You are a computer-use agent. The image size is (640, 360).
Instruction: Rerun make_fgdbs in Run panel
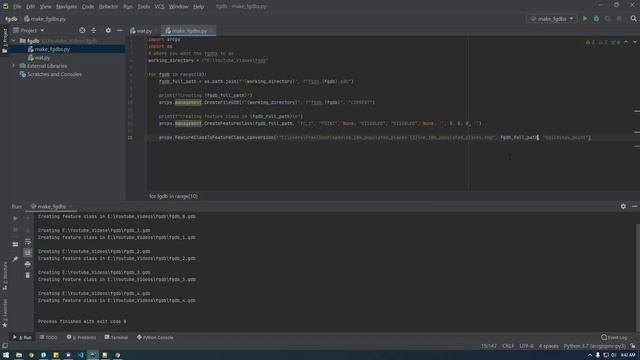pos(15,218)
